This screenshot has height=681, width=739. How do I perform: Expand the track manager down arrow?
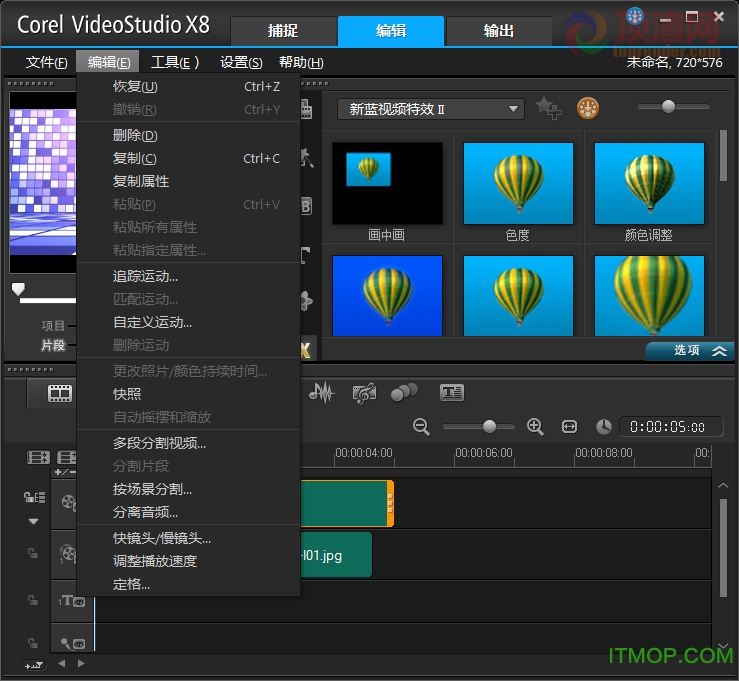point(33,521)
